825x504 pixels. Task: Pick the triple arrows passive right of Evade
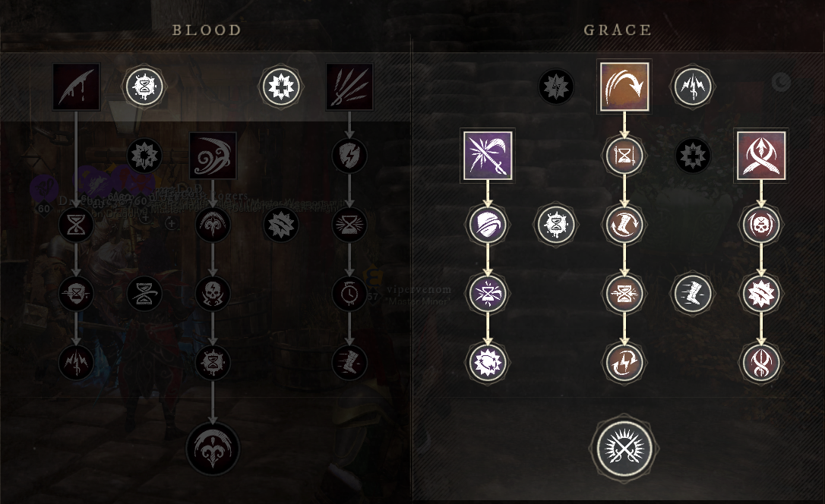[x=693, y=87]
